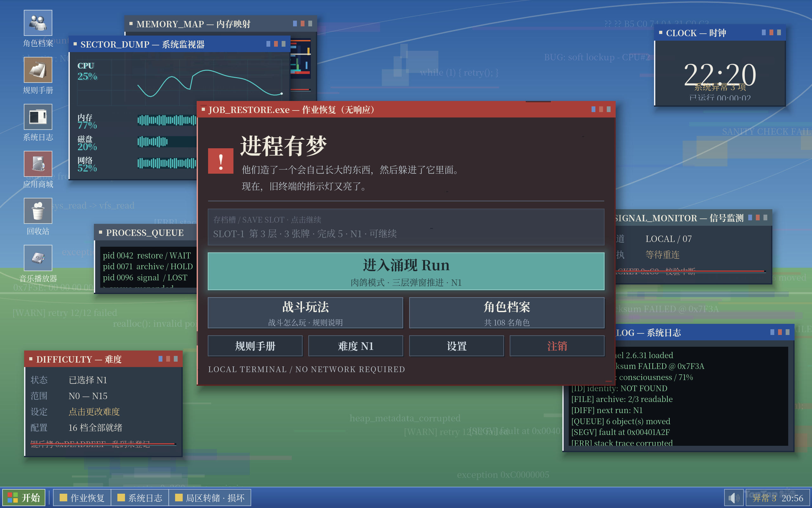Switch to 作业恢复 taskbar item
The height and width of the screenshot is (508, 812).
click(82, 498)
